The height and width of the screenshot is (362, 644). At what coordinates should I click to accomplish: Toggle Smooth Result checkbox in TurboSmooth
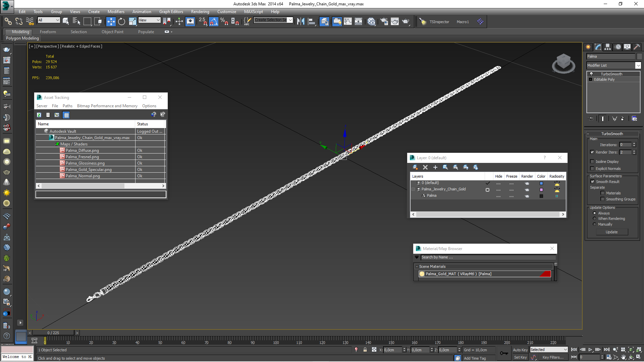(592, 182)
